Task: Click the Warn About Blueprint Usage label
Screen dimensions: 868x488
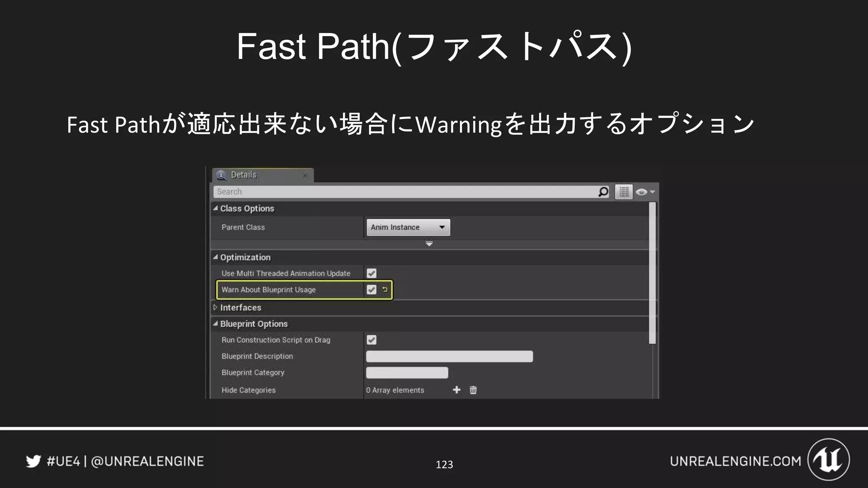Action: click(x=269, y=290)
